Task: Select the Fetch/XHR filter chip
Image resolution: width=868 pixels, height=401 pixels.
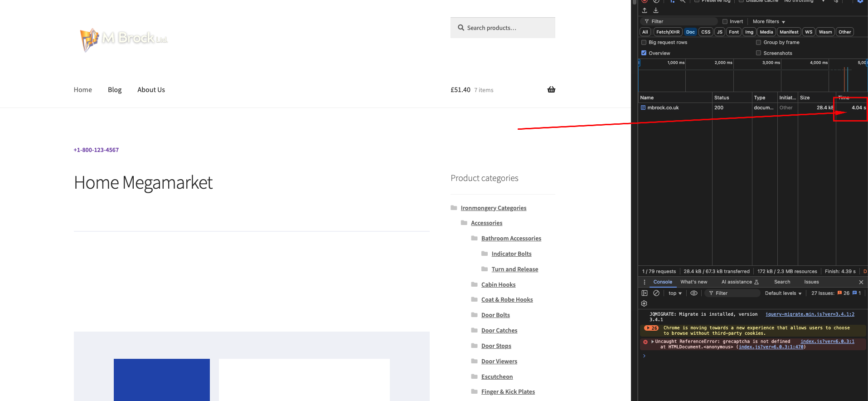Action: [668, 32]
